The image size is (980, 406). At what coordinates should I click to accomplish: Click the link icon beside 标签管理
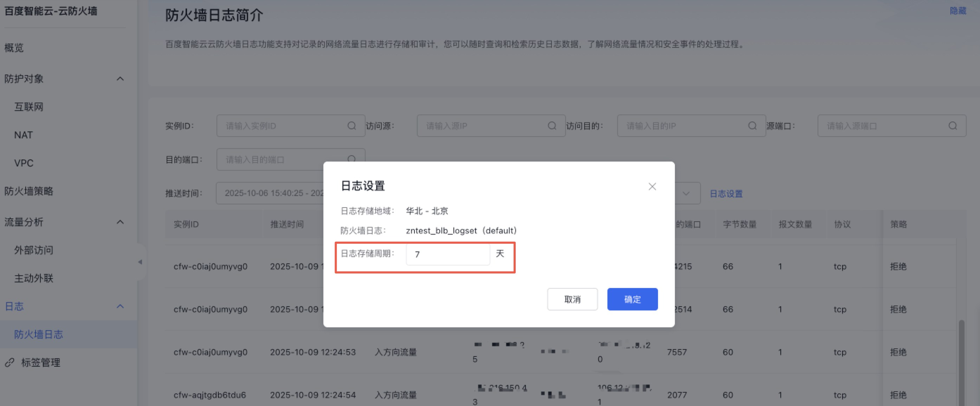[9, 362]
